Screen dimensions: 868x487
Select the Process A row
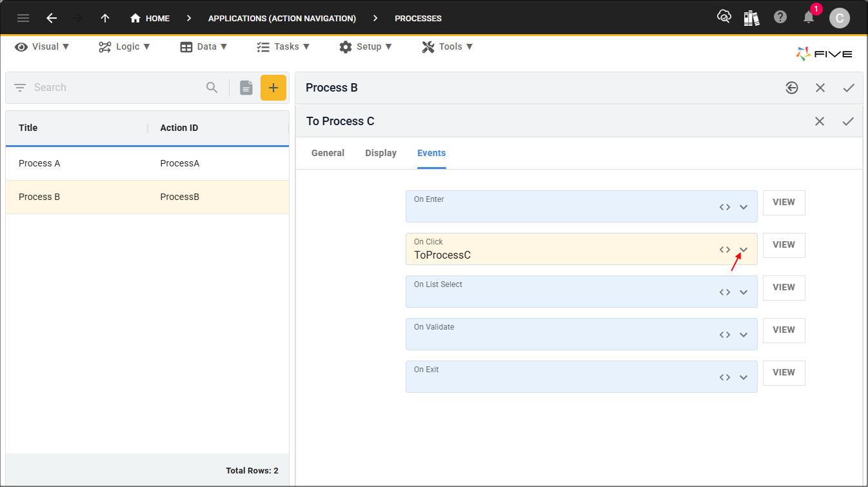[147, 163]
